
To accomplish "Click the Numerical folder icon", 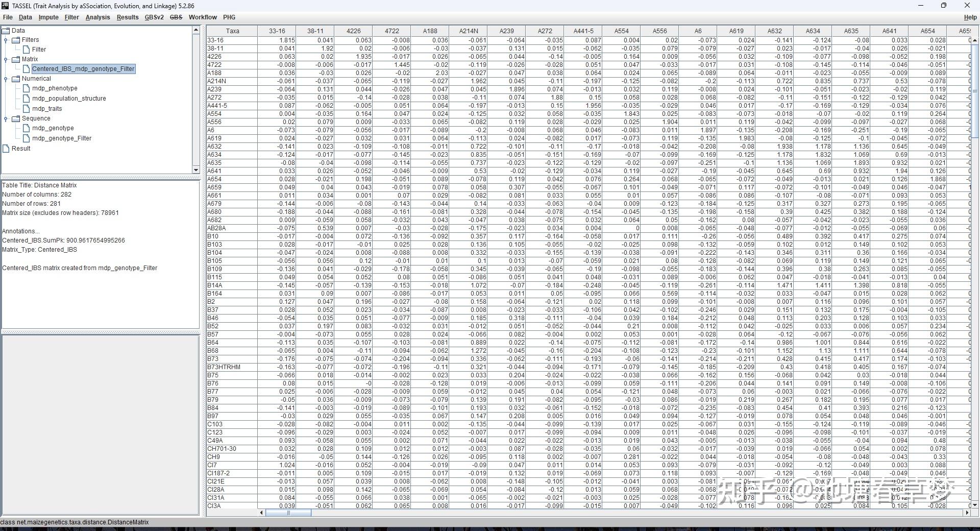I will tap(16, 79).
